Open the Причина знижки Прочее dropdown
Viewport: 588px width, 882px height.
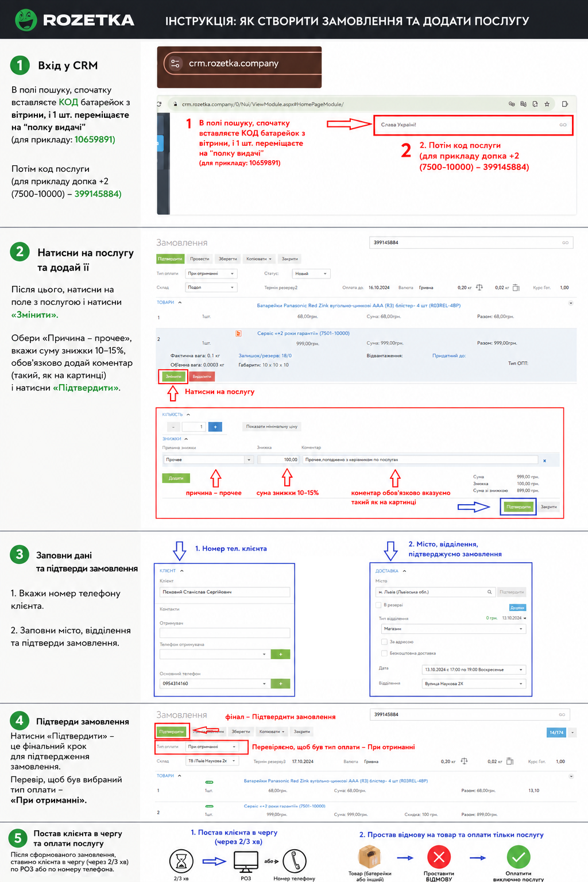pos(208,459)
